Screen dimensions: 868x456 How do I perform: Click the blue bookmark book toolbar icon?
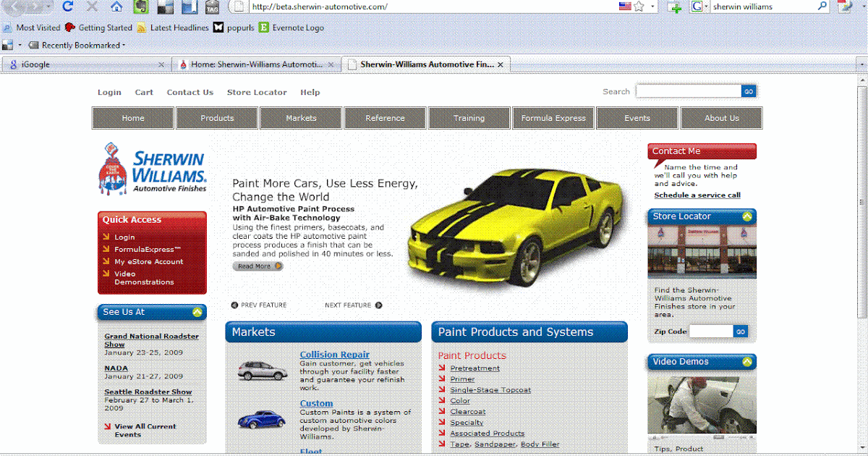point(190,7)
